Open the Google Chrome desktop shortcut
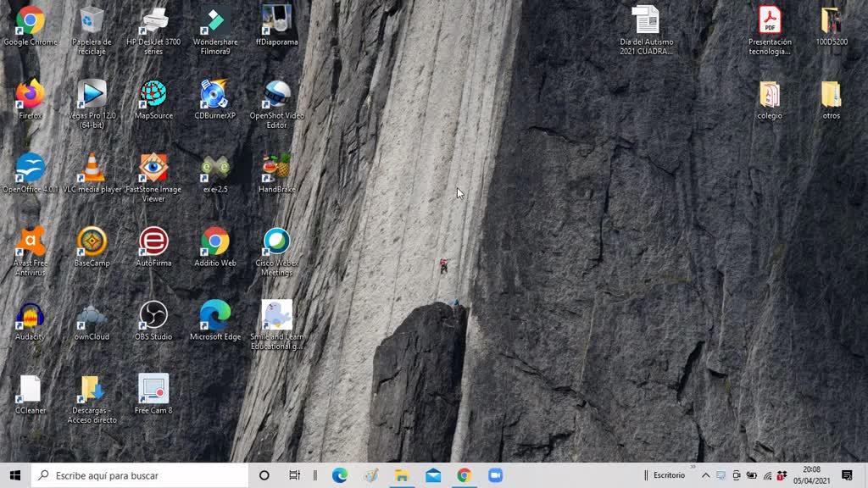 click(x=30, y=26)
